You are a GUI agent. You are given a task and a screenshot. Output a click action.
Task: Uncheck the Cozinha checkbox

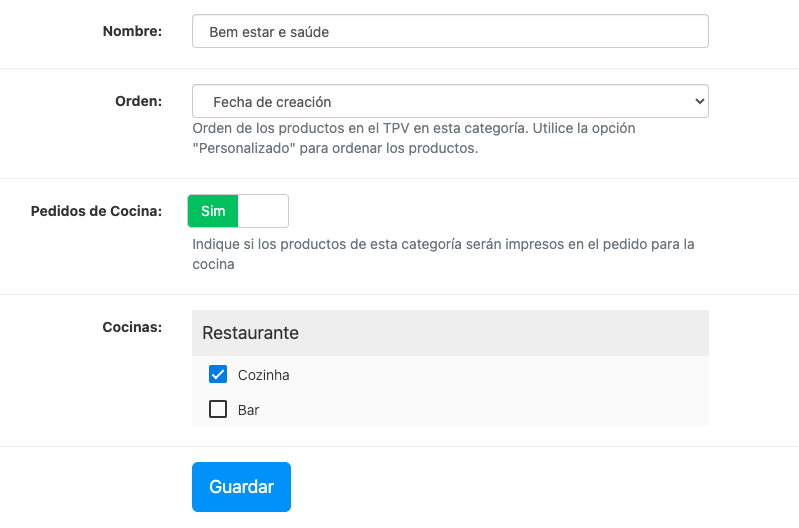click(218, 374)
